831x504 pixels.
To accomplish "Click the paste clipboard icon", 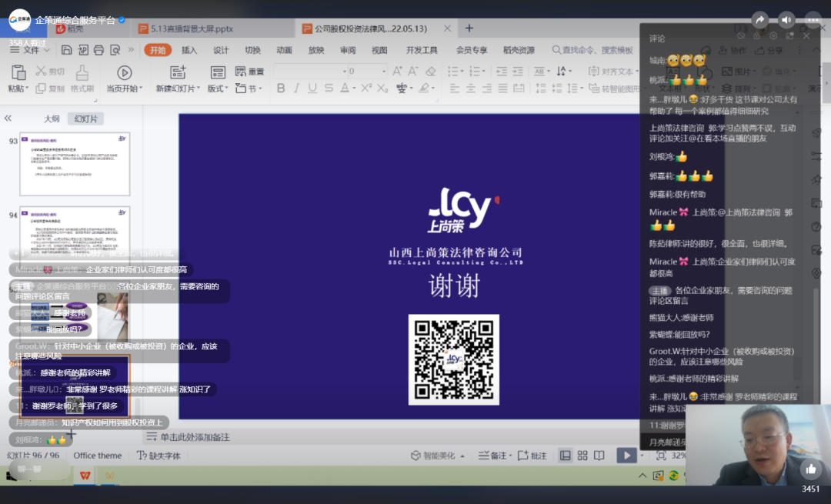I will pyautogui.click(x=18, y=72).
